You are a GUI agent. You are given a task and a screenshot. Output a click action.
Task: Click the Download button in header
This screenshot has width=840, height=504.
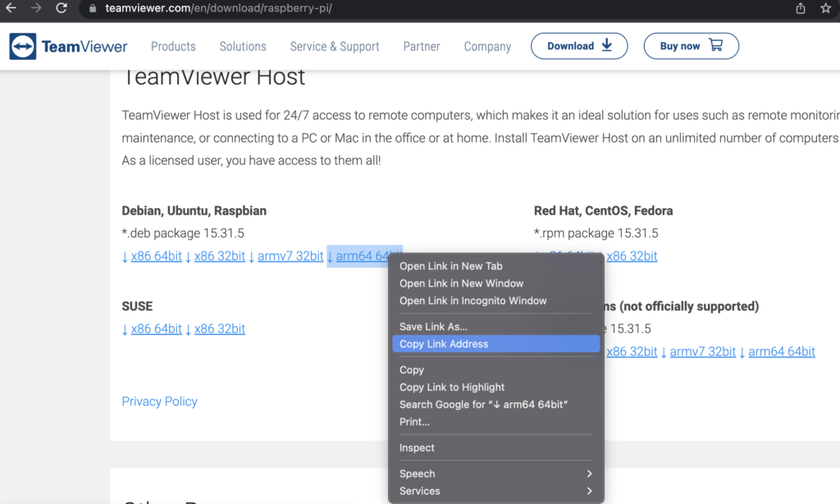pyautogui.click(x=579, y=46)
